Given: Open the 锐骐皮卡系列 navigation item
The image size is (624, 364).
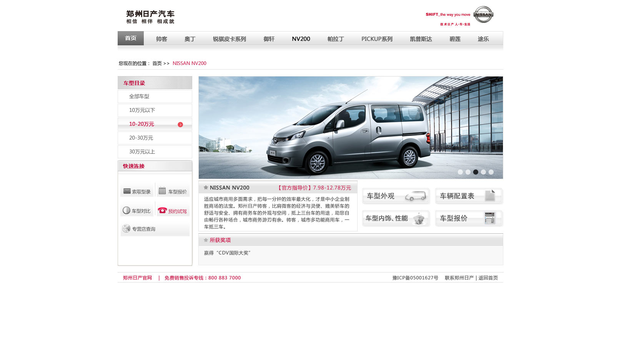Looking at the screenshot, I should point(230,39).
